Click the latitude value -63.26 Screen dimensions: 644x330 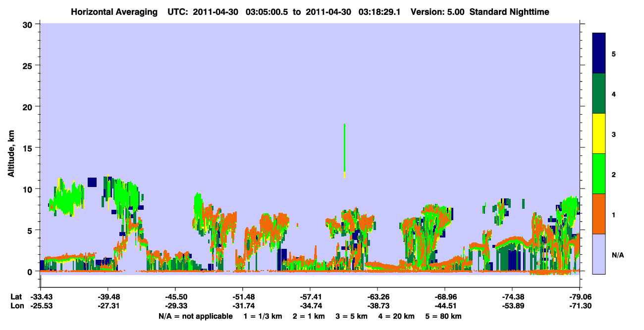pos(377,297)
